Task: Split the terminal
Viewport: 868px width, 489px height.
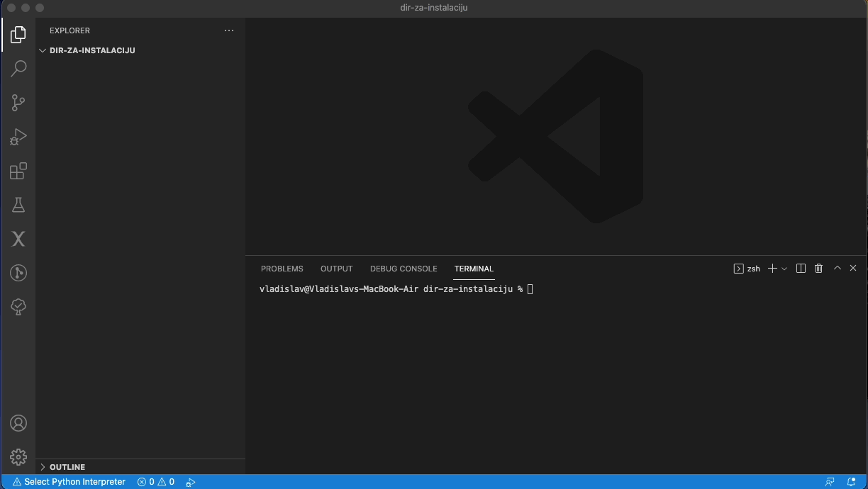Action: pos(801,269)
